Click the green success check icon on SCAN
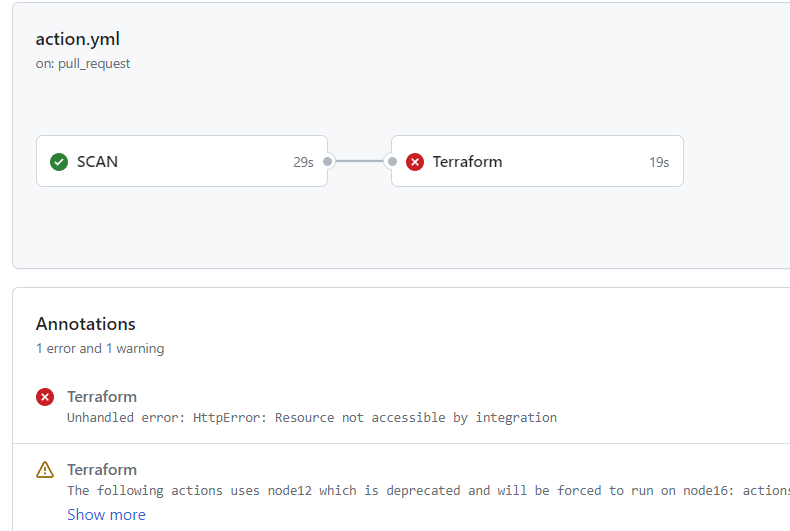Screen dimensions: 790x531 click(x=59, y=162)
